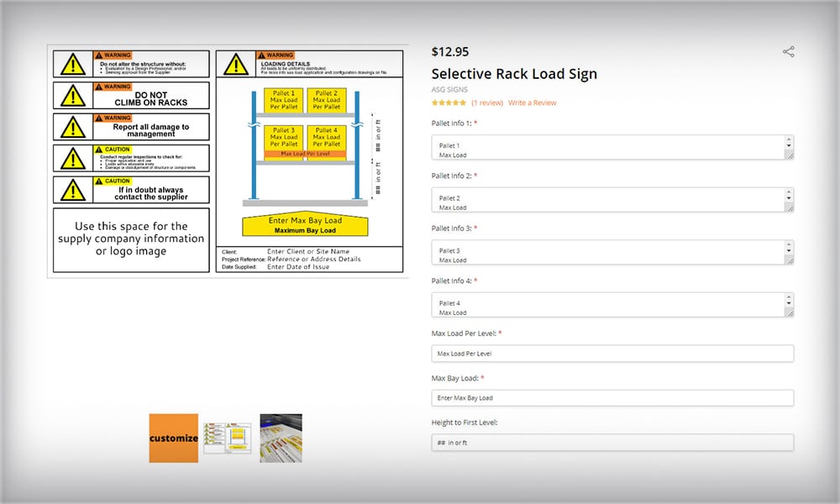Open the ASG SIGNS brand link
Viewport: 840px width, 504px height.
coord(449,89)
